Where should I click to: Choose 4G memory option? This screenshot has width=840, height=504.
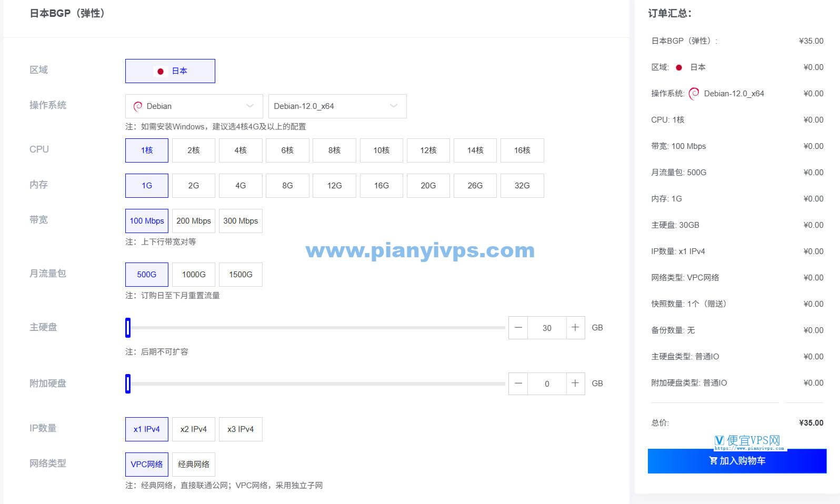241,186
